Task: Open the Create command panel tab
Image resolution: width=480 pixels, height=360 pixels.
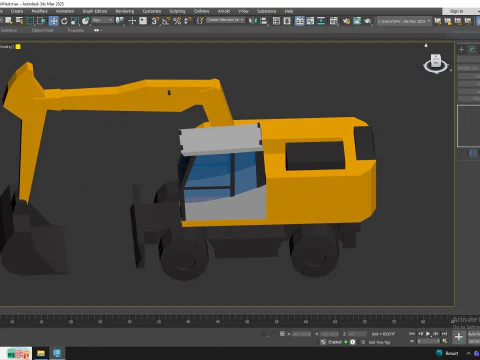Action: point(461,49)
